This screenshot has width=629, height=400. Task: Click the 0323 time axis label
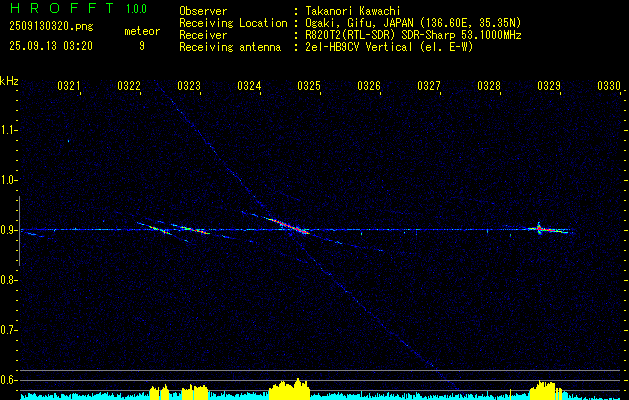pyautogui.click(x=189, y=85)
